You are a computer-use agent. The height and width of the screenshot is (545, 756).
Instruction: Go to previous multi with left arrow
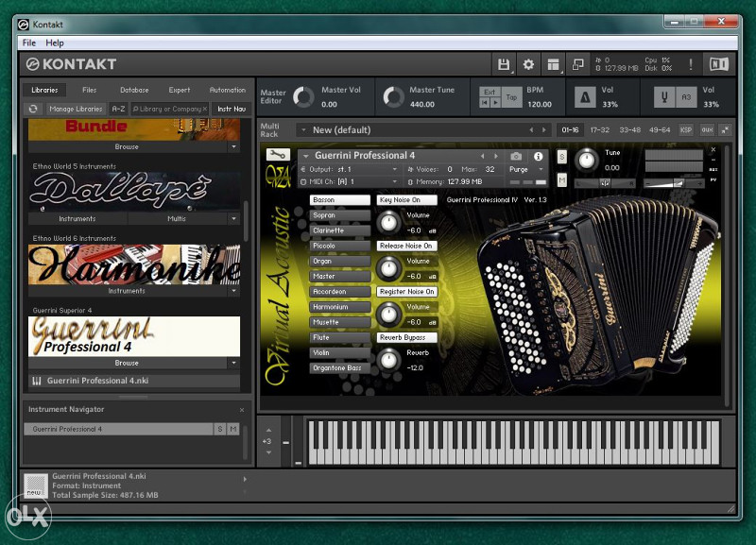(531, 129)
